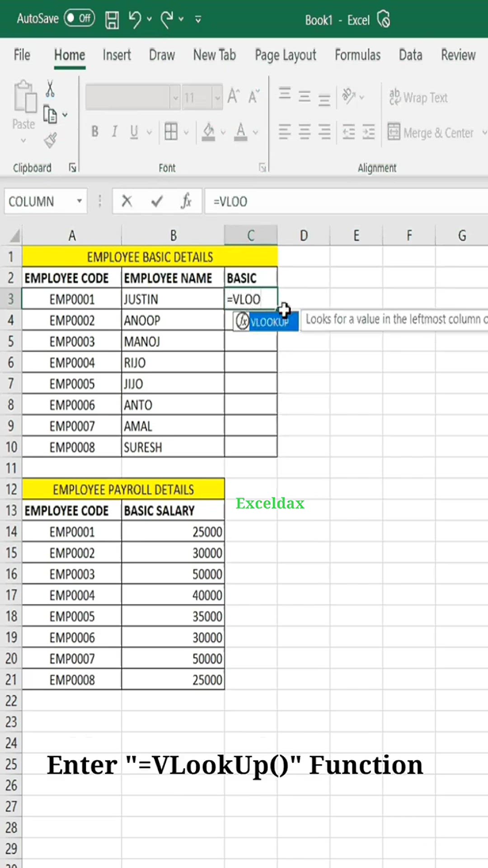Open the font name combo box

click(x=133, y=97)
